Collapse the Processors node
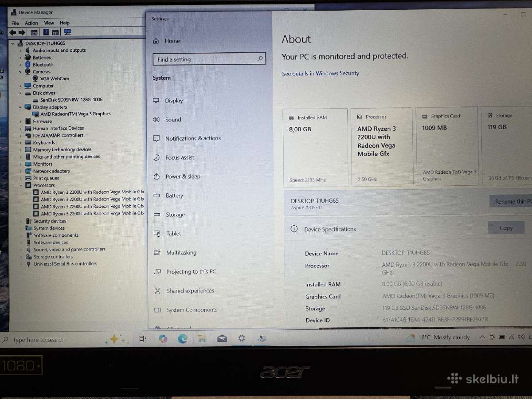 20,185
